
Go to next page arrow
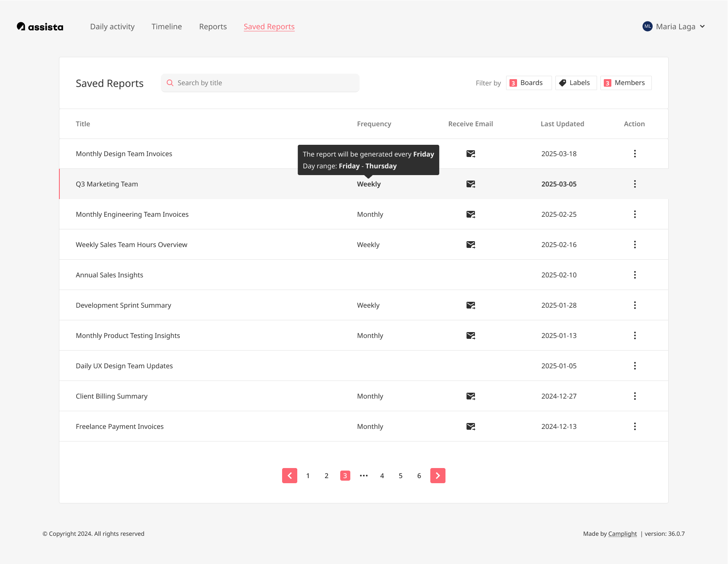[438, 476]
